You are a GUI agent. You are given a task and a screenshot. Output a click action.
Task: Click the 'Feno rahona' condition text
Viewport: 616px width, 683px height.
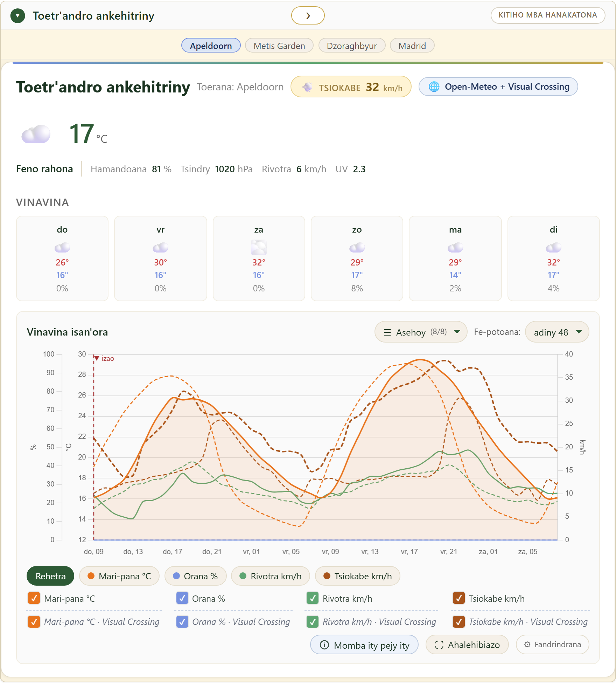coord(44,169)
